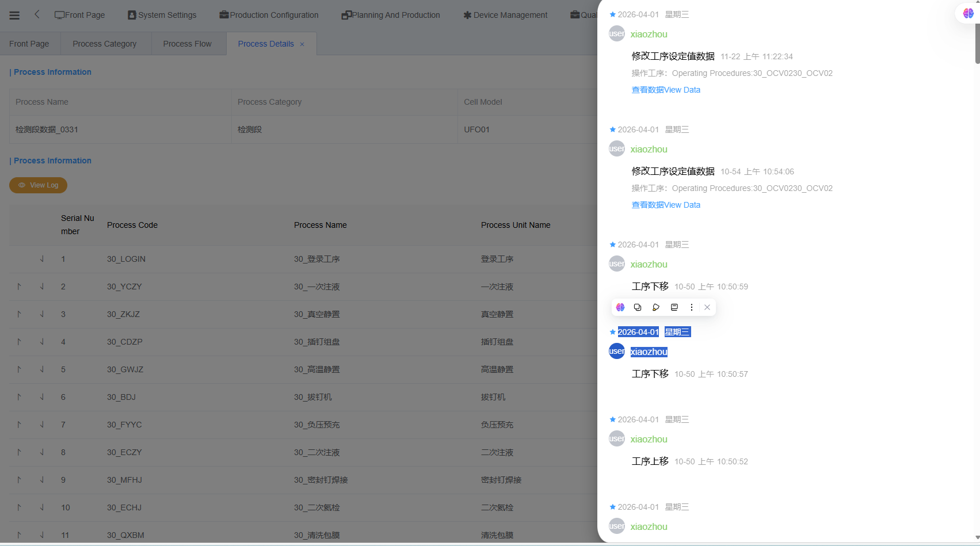Image resolution: width=980 pixels, height=546 pixels.
Task: Move up the 30_CDZP row
Action: [x=19, y=342]
